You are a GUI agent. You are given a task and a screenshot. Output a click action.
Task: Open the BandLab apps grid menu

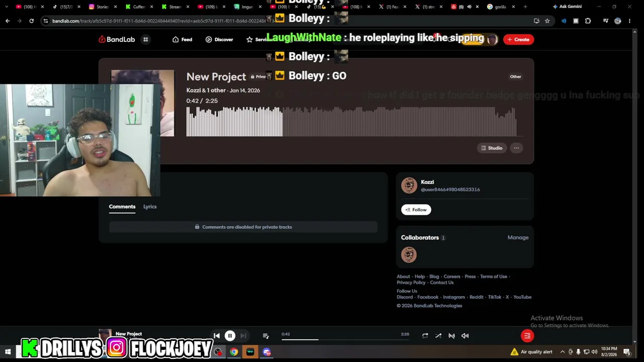(145, 39)
